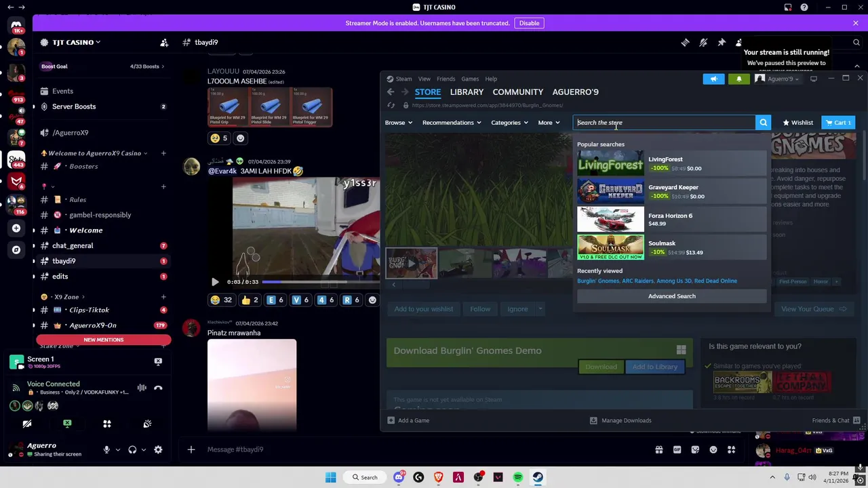Open the Discord soundboard icon
868x488 pixels.
click(x=147, y=424)
